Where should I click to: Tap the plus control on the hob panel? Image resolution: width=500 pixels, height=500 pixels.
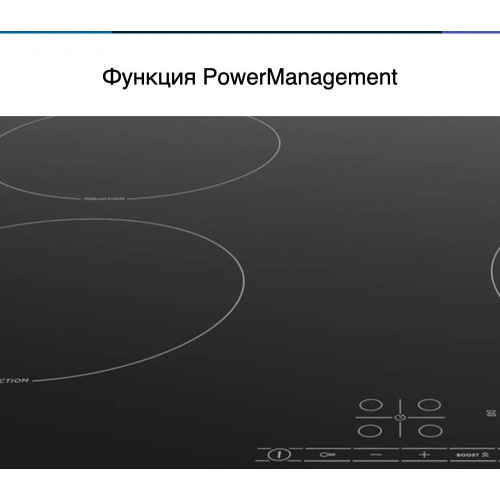[424, 454]
